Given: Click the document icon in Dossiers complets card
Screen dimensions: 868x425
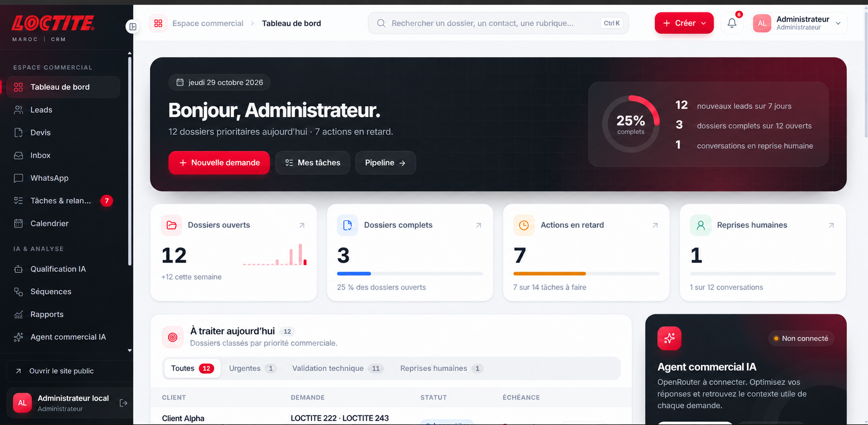Looking at the screenshot, I should point(348,225).
